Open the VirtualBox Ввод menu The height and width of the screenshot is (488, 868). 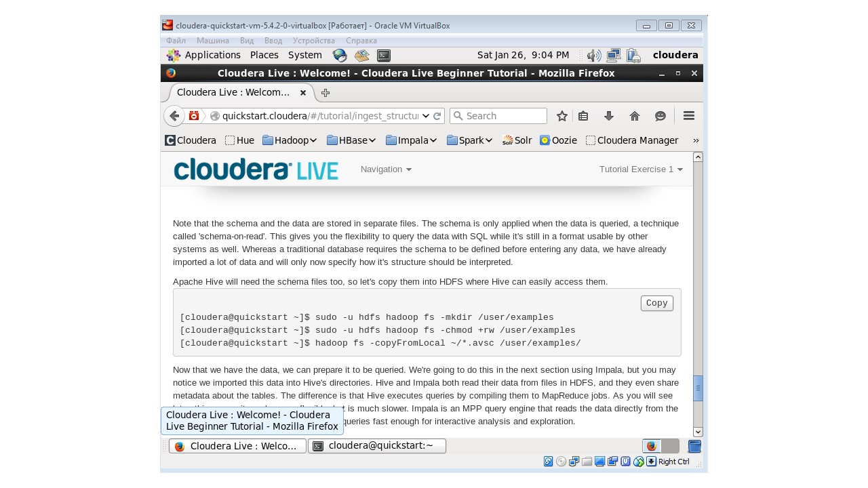pyautogui.click(x=273, y=41)
